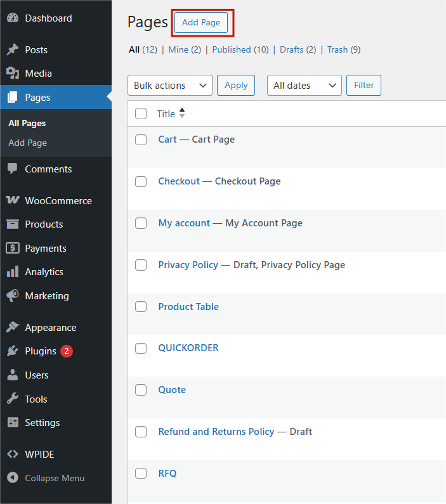Click the WPIDE code brackets icon
Viewport: 446px width, 504px height.
(x=13, y=454)
